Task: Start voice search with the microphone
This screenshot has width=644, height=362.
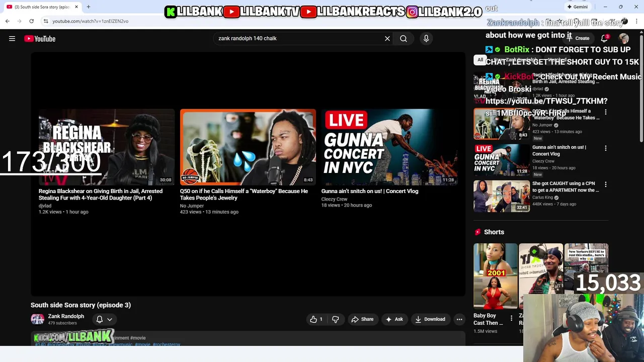Action: [x=426, y=38]
